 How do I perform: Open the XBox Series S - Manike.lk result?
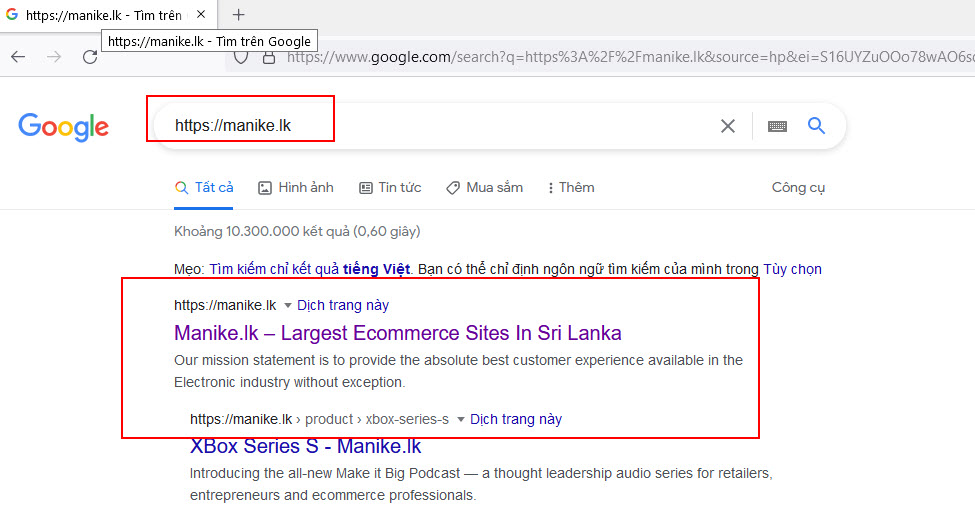pos(305,446)
